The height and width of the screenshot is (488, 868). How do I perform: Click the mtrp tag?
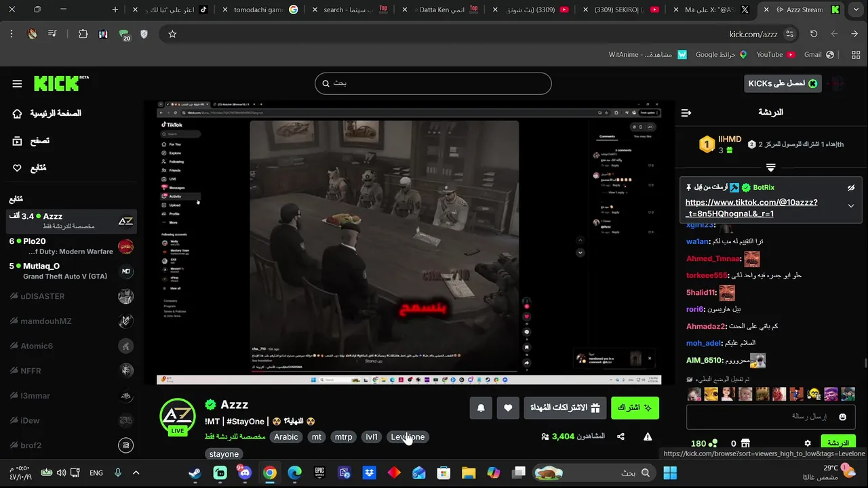[344, 437]
